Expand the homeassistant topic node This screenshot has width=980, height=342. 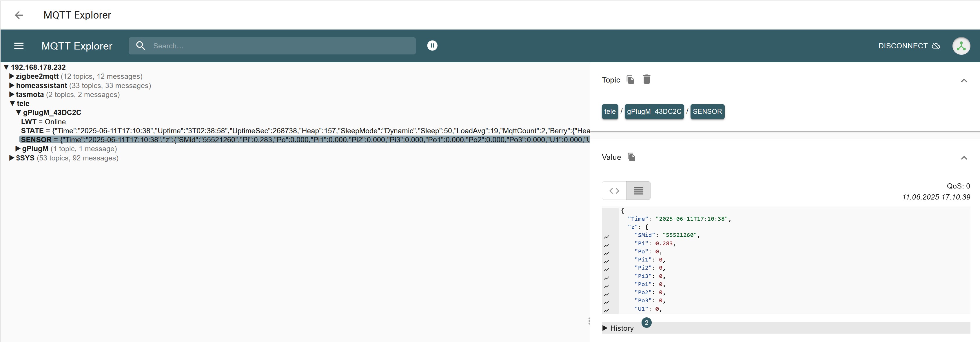tap(12, 85)
